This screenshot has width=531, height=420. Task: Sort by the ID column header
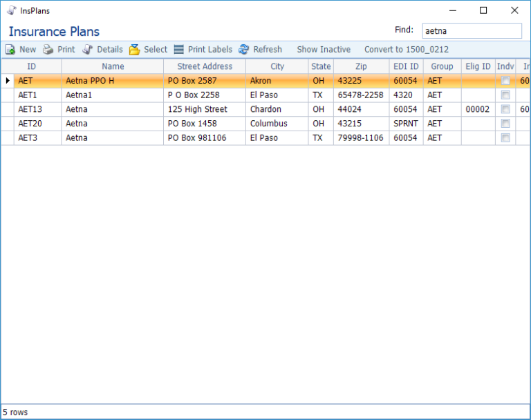(x=32, y=66)
